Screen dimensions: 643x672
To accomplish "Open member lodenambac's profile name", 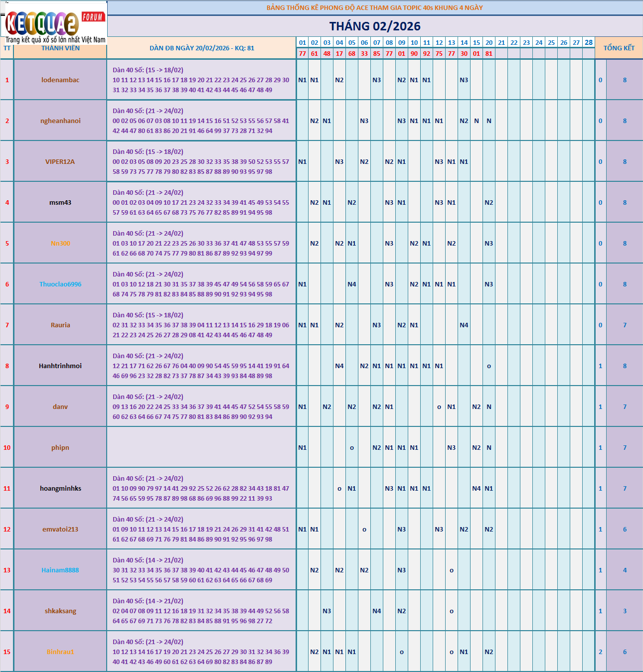I will [60, 80].
